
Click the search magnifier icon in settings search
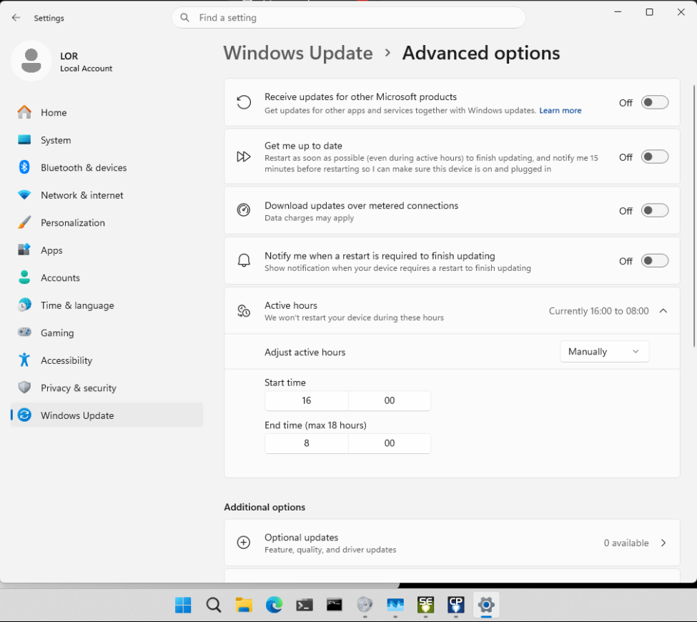(184, 18)
